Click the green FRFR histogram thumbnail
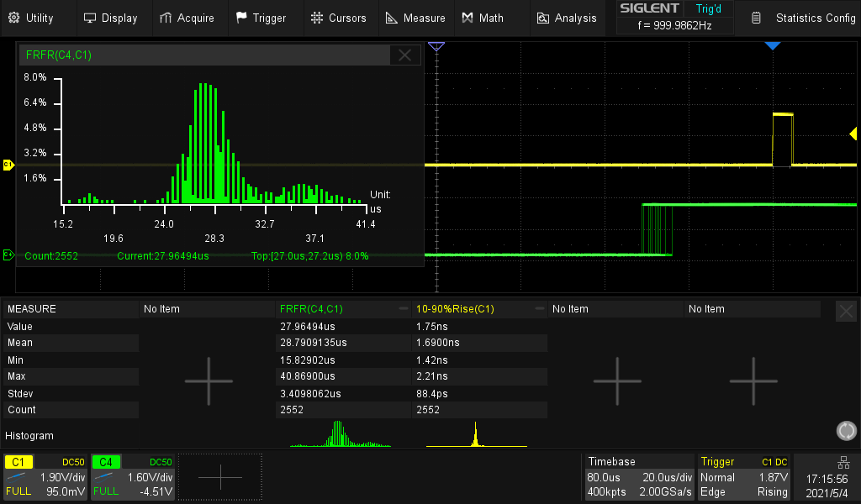 pyautogui.click(x=341, y=433)
